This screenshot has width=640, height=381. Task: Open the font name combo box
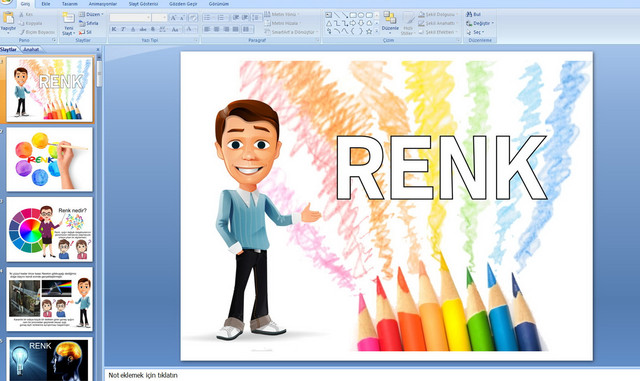tap(130, 18)
